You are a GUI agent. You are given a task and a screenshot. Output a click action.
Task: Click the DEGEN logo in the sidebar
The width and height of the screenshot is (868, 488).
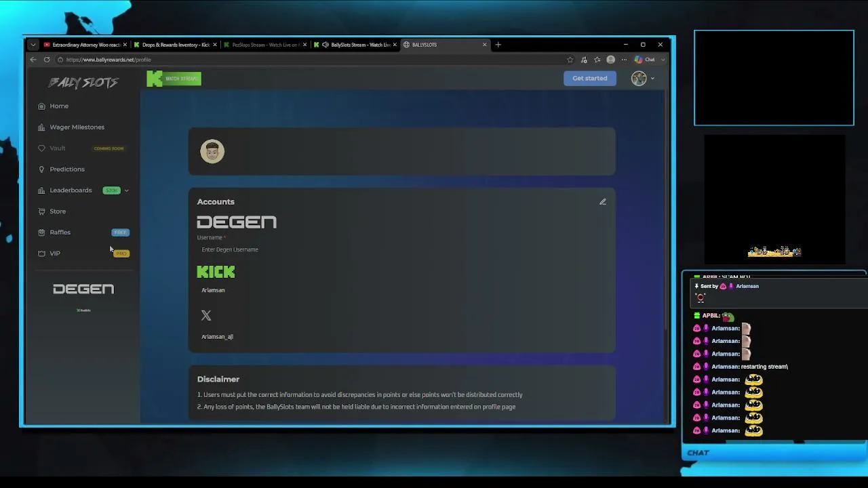tap(83, 289)
